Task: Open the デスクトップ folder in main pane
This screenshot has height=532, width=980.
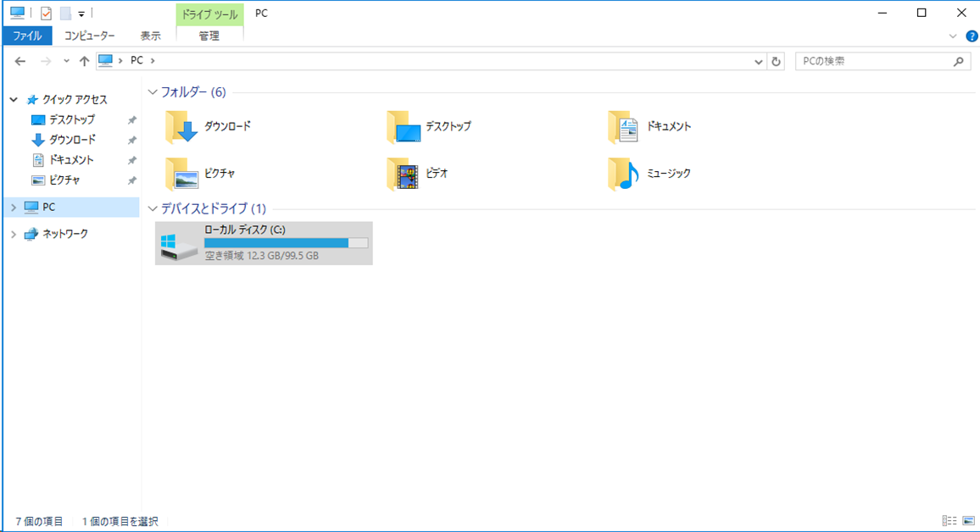Action: click(x=404, y=127)
